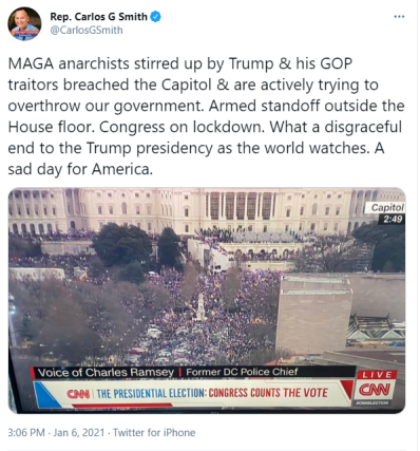Open the three-dot more options menu
The image size is (420, 451).
(399, 16)
